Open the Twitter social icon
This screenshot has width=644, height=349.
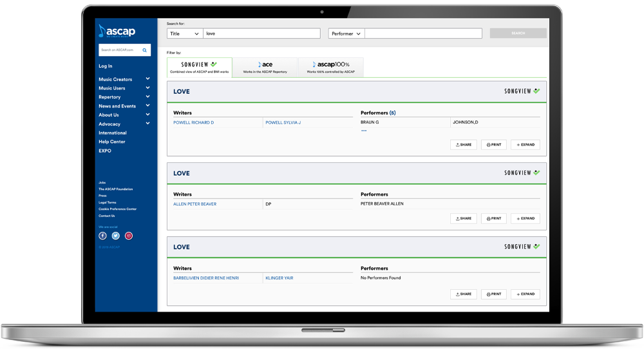coord(116,236)
